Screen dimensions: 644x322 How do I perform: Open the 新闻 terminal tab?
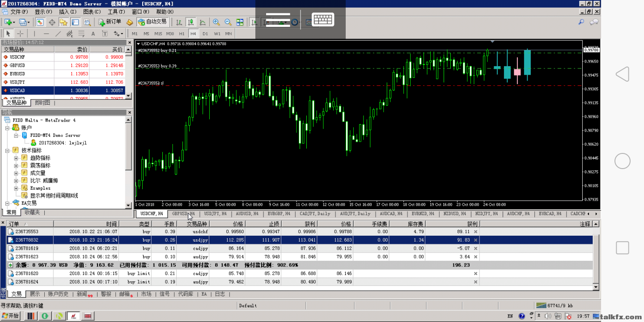coord(84,294)
